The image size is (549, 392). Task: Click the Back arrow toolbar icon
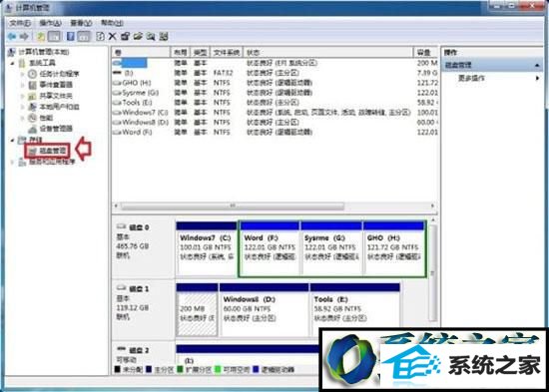pyautogui.click(x=12, y=36)
